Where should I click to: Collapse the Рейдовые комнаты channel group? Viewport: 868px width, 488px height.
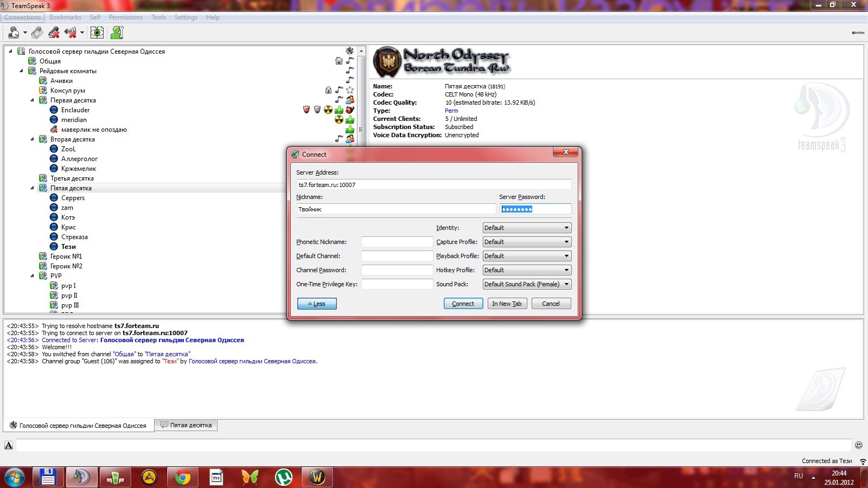coord(21,70)
